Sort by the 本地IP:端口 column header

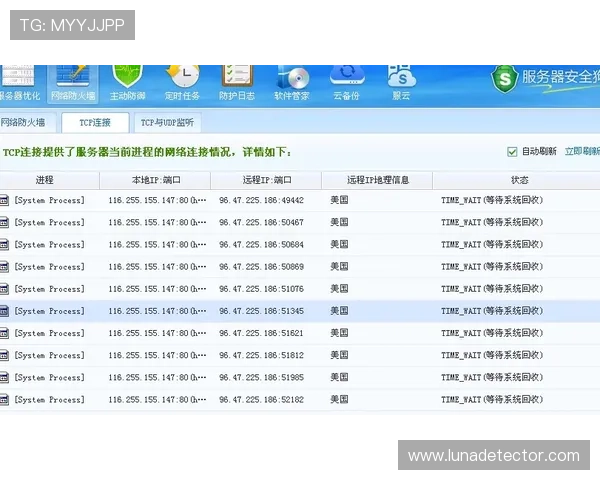pos(155,180)
